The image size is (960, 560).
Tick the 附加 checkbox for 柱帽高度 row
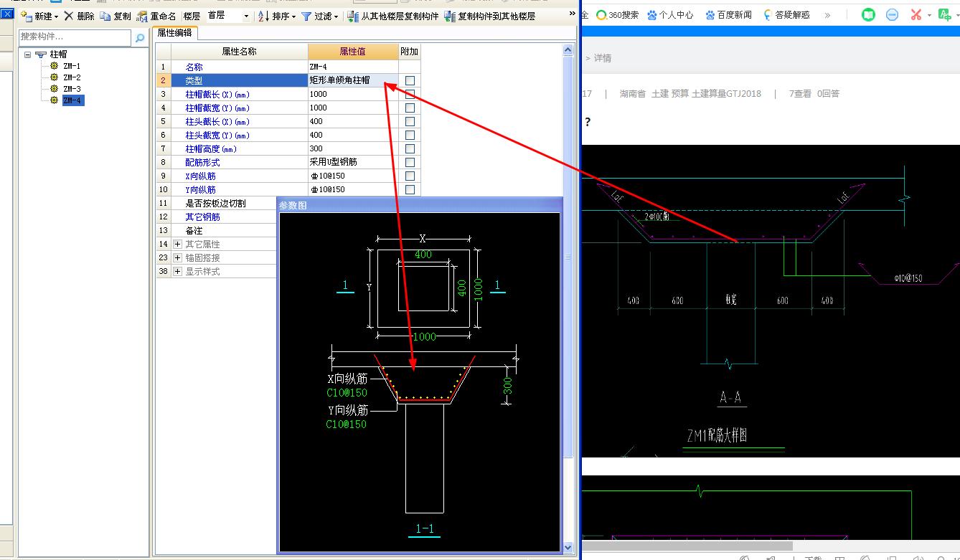[x=410, y=148]
